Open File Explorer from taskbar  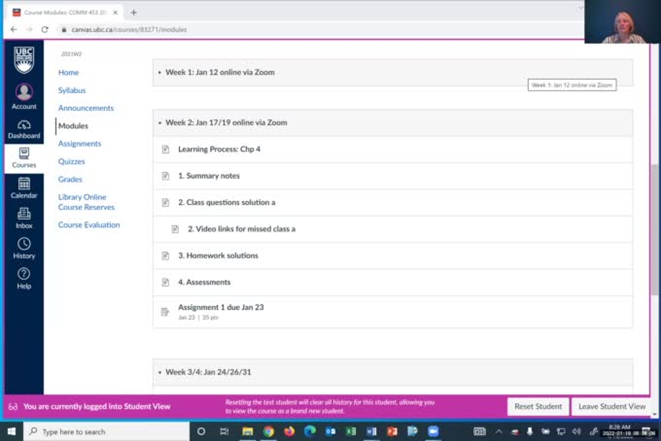point(247,431)
